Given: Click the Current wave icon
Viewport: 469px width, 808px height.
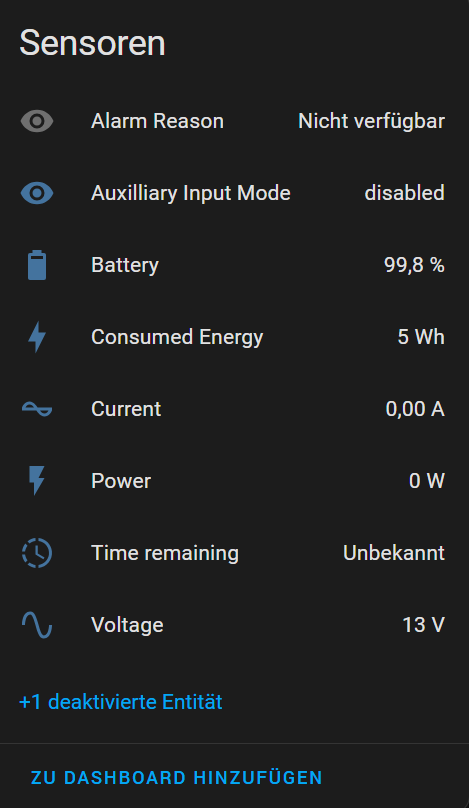Looking at the screenshot, I should click(x=37, y=409).
